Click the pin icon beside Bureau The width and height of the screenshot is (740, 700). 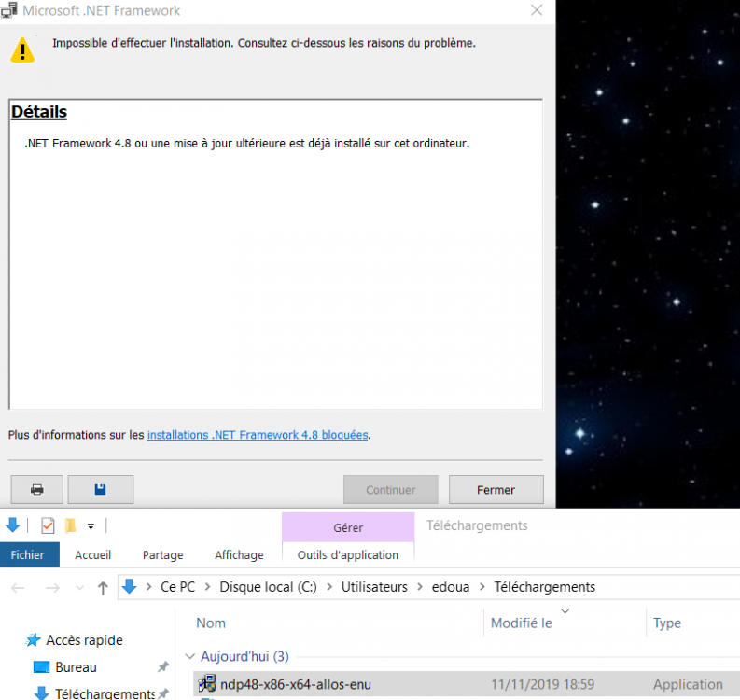tap(162, 667)
